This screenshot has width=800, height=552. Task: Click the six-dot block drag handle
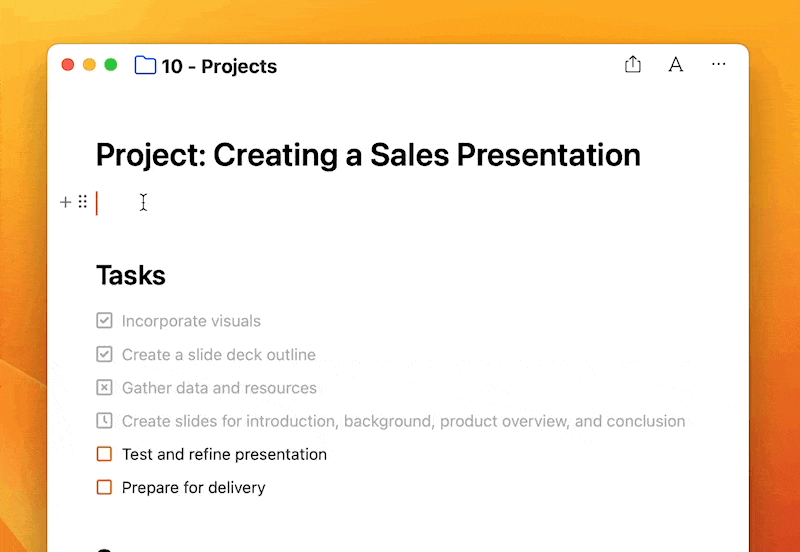(82, 202)
